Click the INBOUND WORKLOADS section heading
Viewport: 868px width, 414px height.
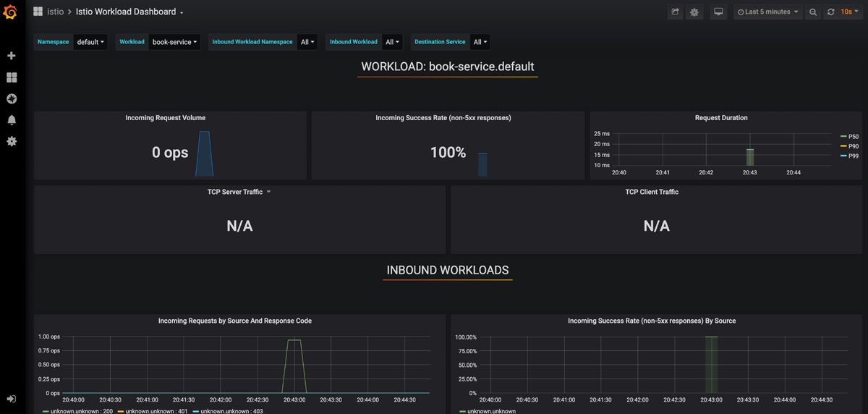(448, 270)
